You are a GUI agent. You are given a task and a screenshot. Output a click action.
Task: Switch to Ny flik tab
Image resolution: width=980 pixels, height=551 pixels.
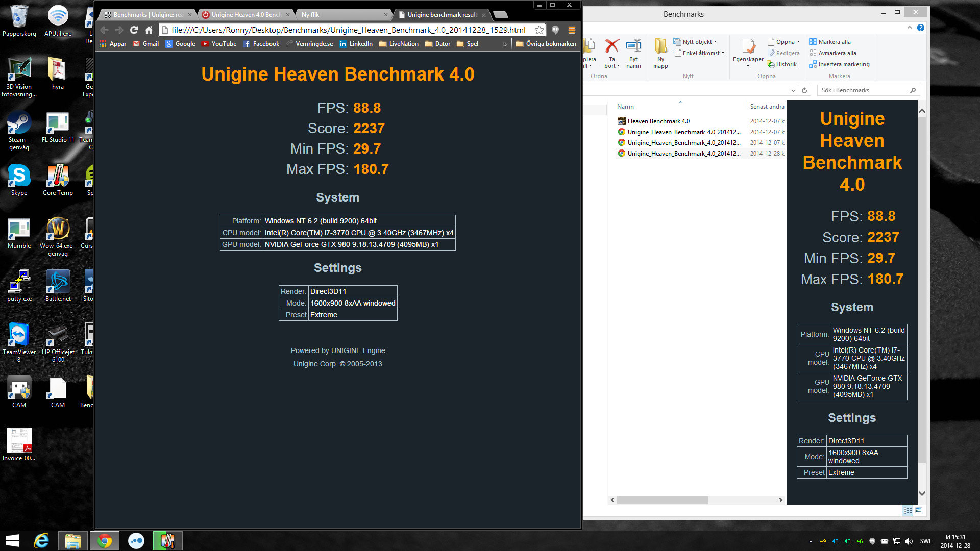(342, 15)
